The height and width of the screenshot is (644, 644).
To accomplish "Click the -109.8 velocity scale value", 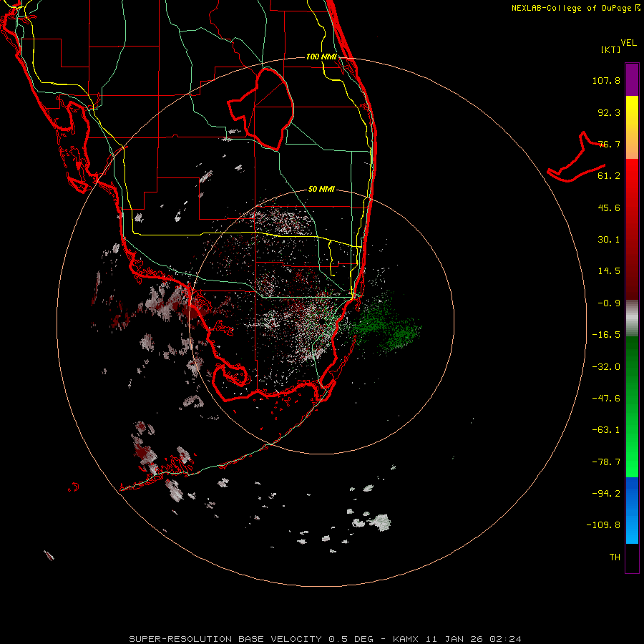I will 603,525.
